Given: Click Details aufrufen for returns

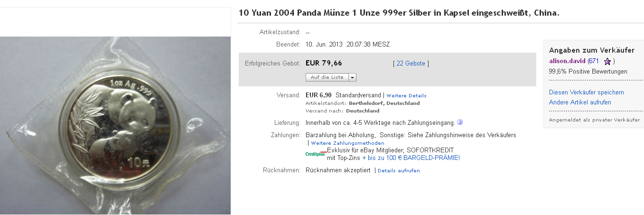Looking at the screenshot, I should [399, 170].
